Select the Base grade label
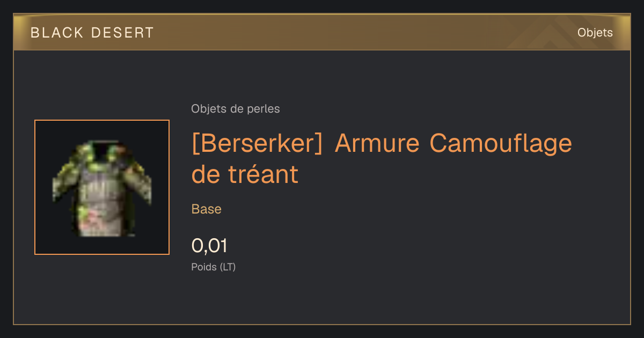Image resolution: width=644 pixels, height=338 pixels. pos(207,209)
